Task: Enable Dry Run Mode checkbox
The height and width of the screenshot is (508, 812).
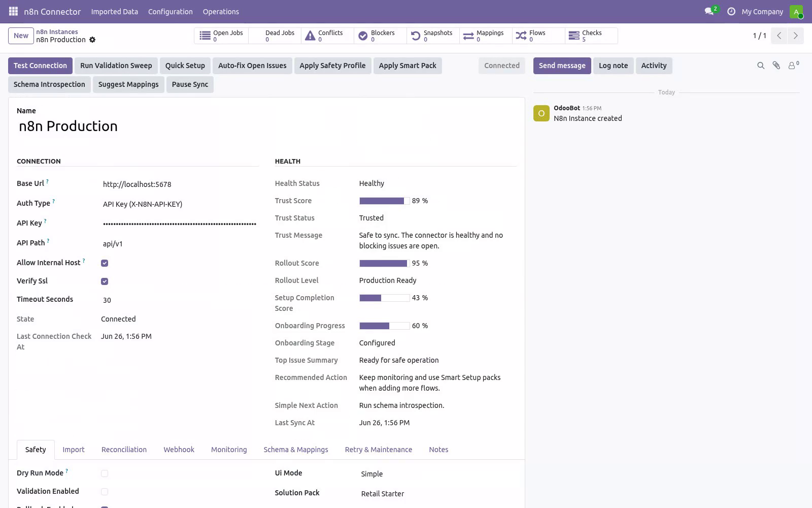Action: (105, 473)
